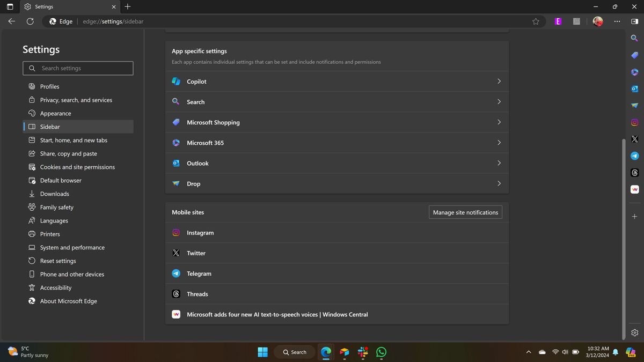Viewport: 644px width, 362px height.
Task: Open sidebar search from the right rail
Action: [x=634, y=38]
